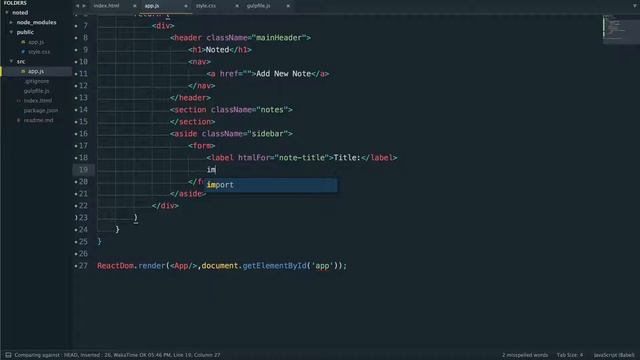Click getElementById on line 27
640x360 pixels.
tap(274, 266)
